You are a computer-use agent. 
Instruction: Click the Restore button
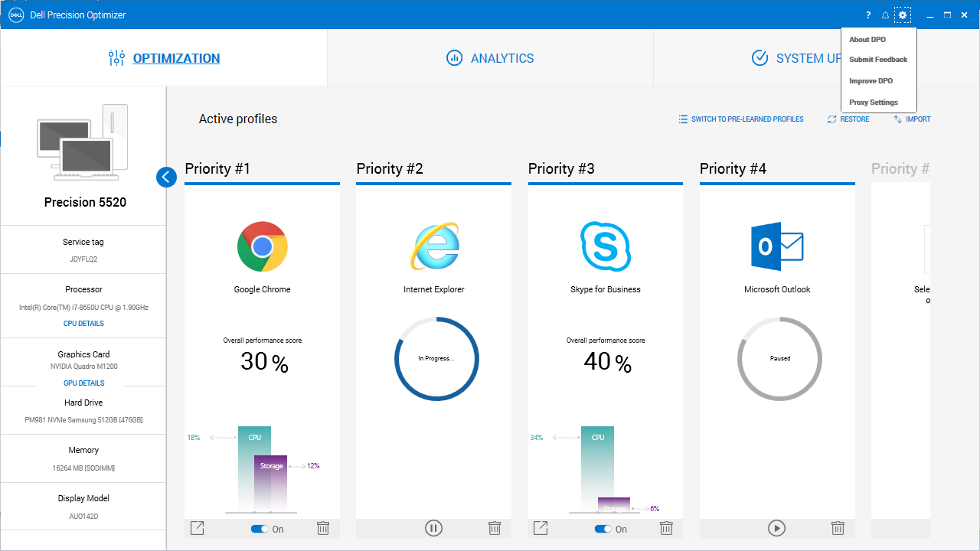848,119
